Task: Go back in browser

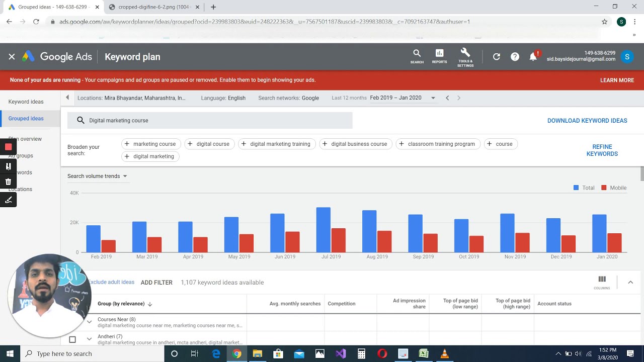Action: [x=9, y=22]
